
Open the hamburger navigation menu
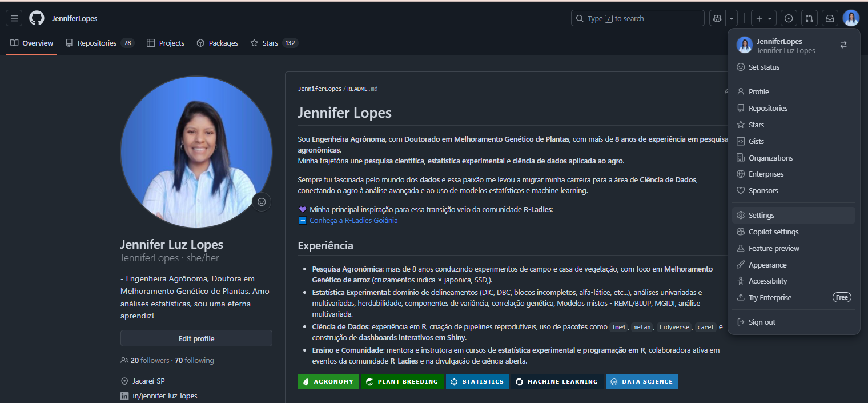click(14, 18)
